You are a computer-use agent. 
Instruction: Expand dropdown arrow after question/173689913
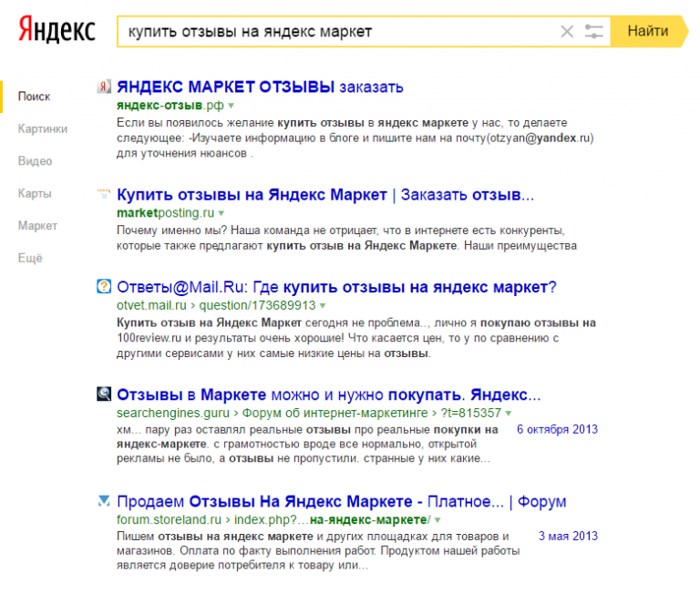point(323,306)
